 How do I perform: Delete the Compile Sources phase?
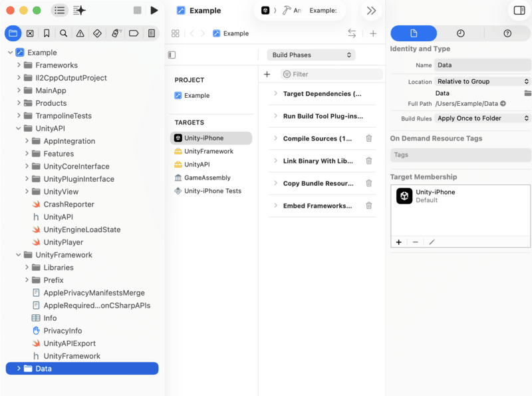coord(369,138)
